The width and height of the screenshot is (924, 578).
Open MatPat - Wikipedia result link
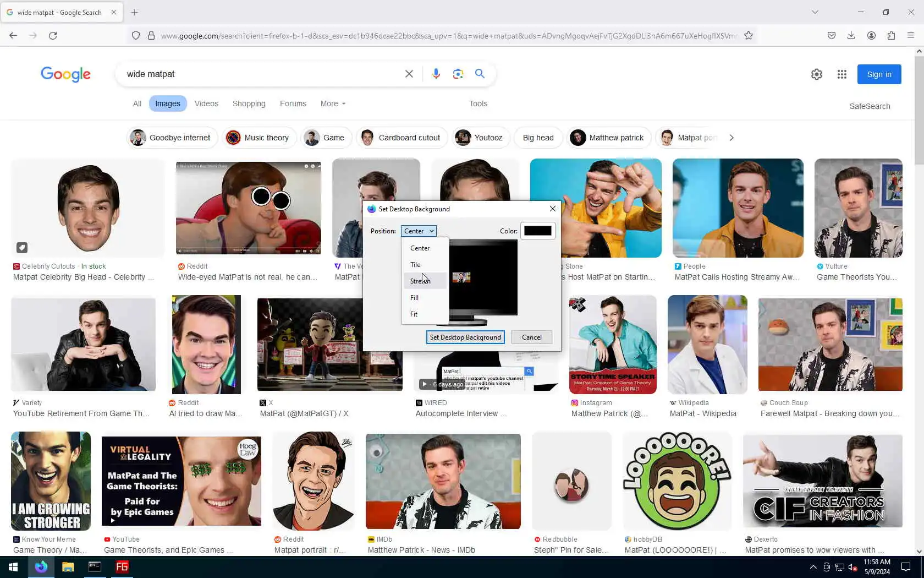click(703, 414)
